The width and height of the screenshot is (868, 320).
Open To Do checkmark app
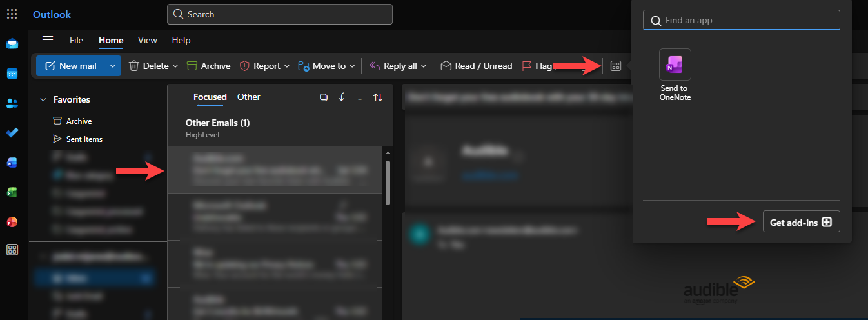(12, 133)
